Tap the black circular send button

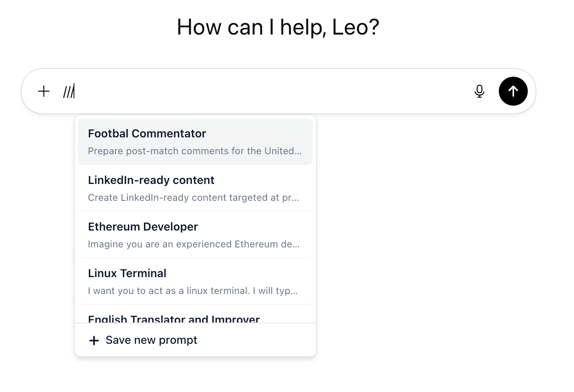[513, 91]
